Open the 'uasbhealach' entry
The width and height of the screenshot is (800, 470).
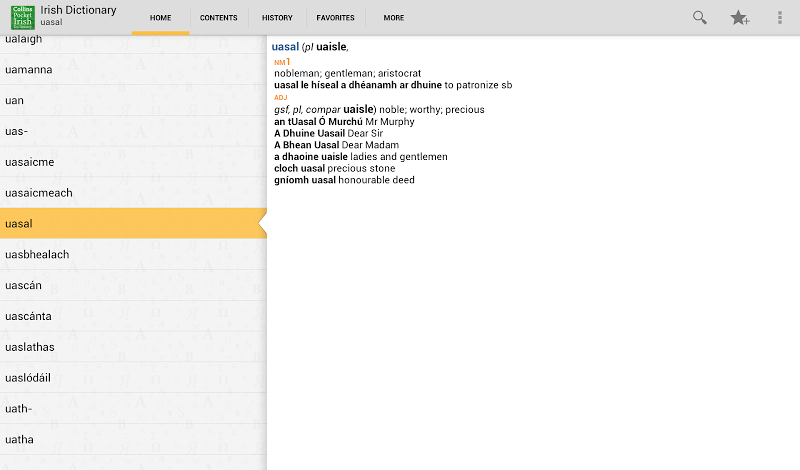pos(133,255)
